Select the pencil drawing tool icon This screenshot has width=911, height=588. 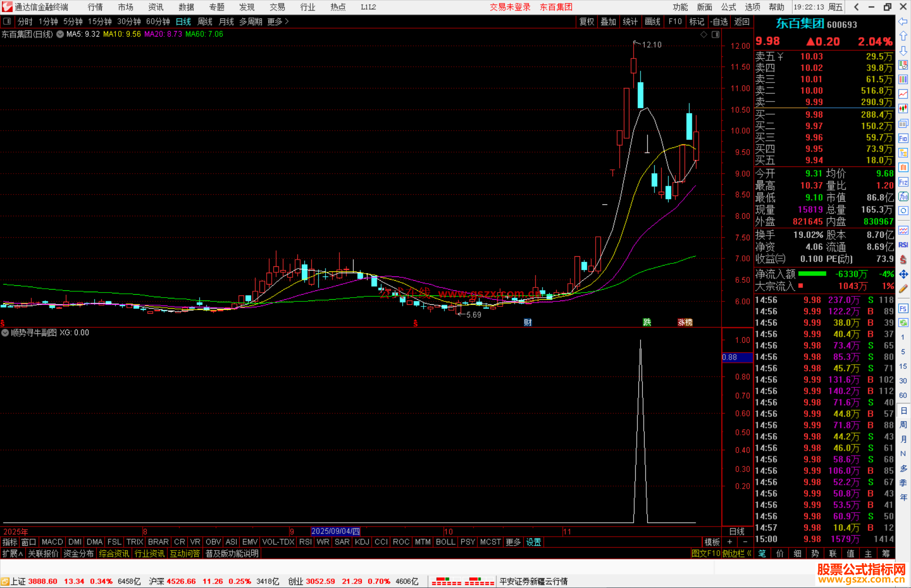903,289
